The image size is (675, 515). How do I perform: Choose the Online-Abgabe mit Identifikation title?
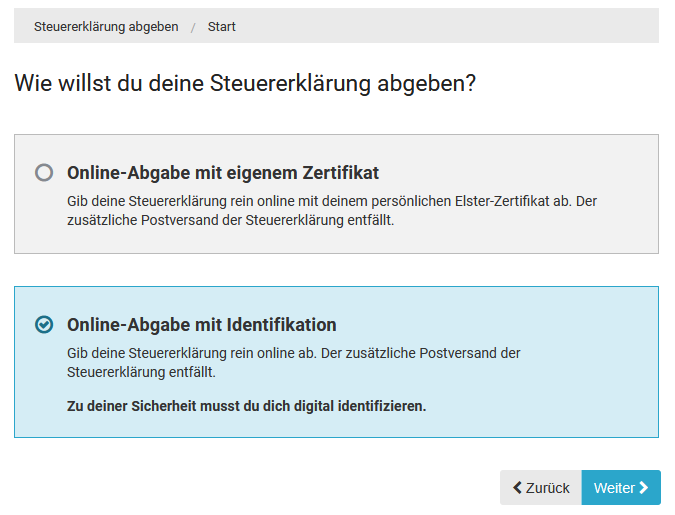201,325
